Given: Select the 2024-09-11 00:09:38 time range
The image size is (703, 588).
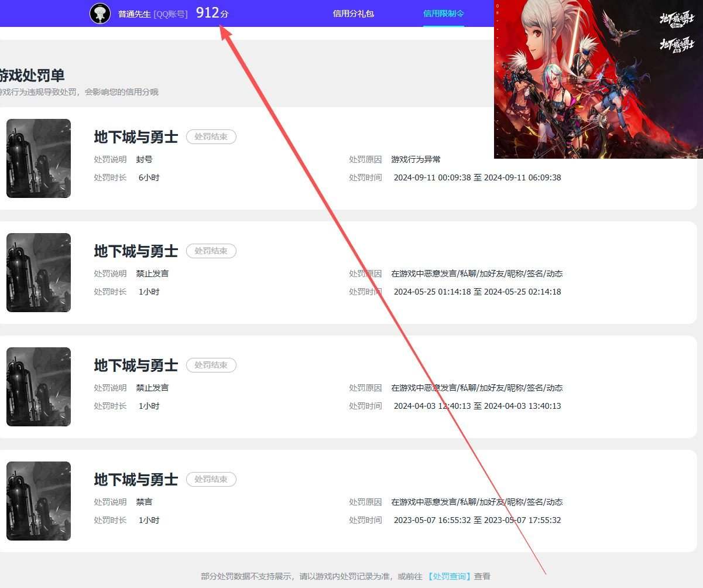Looking at the screenshot, I should tap(477, 177).
